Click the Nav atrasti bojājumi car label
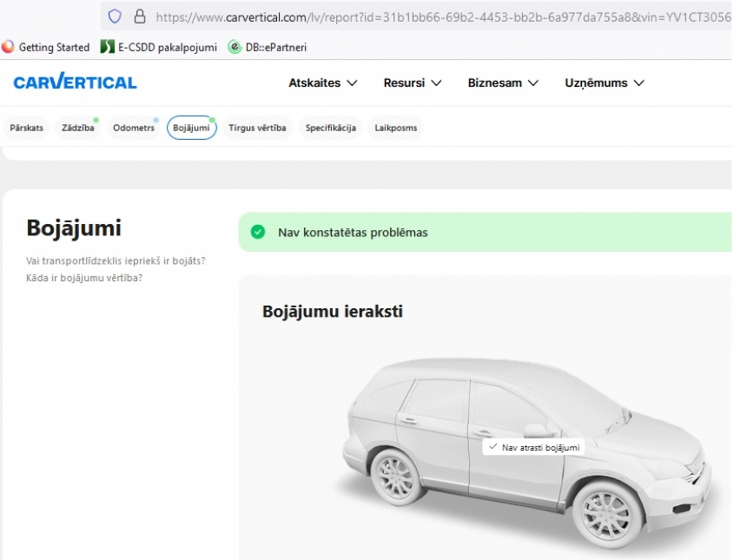The image size is (747, 560). (x=533, y=447)
